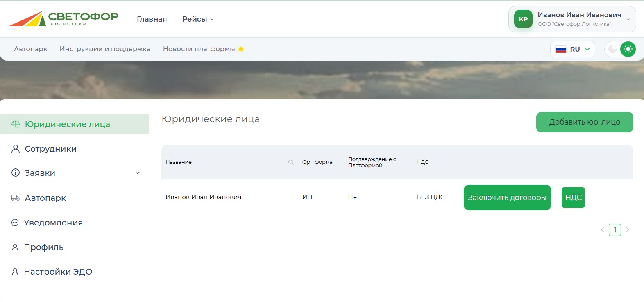Click the Орг. форма column header
This screenshot has height=302, width=644.
tap(317, 162)
